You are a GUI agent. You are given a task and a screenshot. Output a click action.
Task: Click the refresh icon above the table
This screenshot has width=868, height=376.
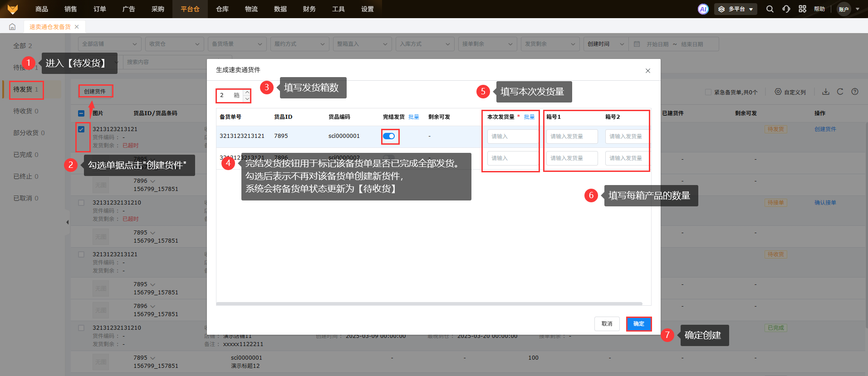coord(840,92)
